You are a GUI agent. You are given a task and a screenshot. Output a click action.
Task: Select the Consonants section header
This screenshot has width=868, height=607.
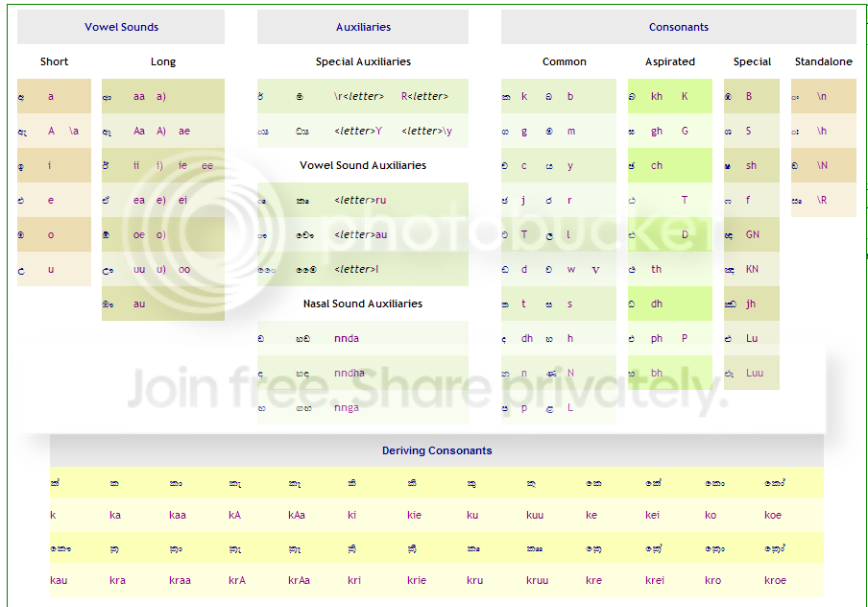point(679,27)
